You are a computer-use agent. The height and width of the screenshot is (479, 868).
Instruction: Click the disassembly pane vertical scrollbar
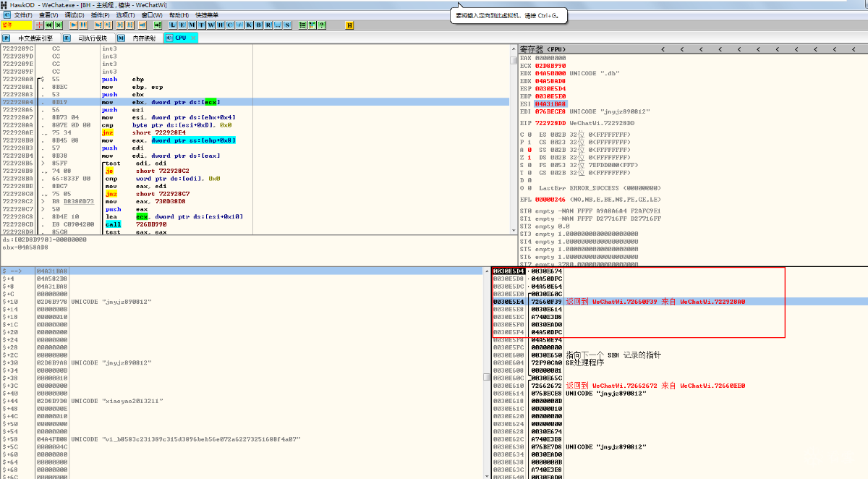(514, 141)
